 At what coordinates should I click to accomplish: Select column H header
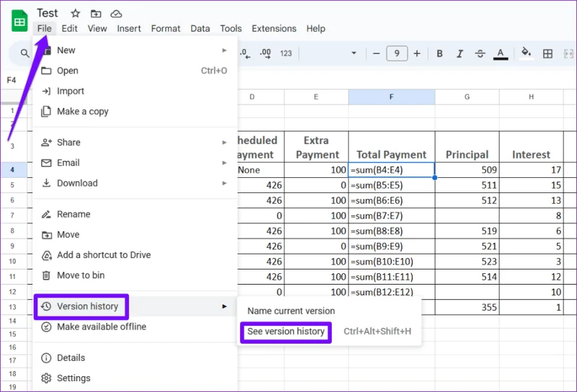point(531,97)
